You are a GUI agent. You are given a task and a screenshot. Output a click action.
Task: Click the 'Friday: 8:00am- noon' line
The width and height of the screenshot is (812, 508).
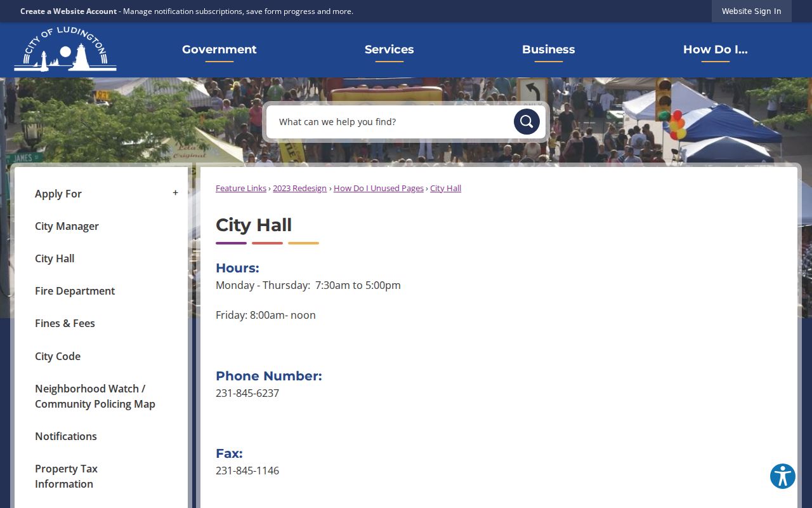coord(266,315)
